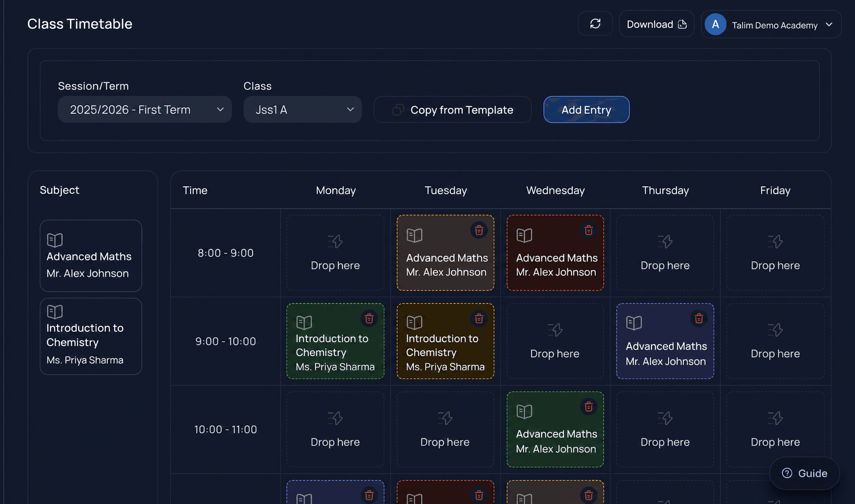Open the Guide help button
Image resolution: width=855 pixels, height=504 pixels.
(x=804, y=473)
